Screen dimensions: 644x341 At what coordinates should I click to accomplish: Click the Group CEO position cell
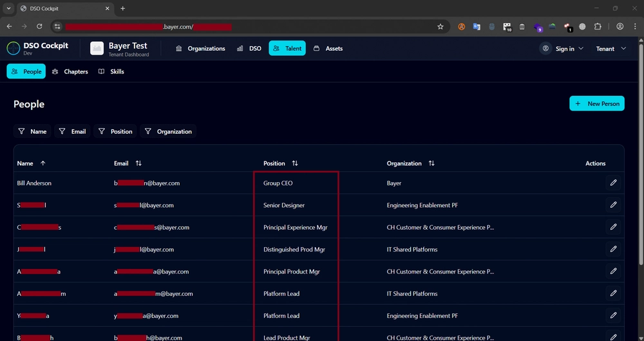278,183
